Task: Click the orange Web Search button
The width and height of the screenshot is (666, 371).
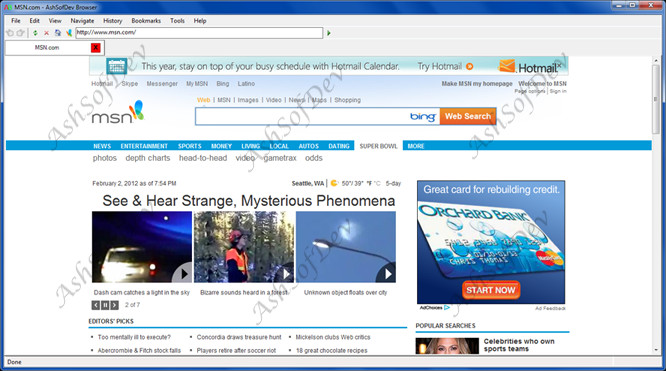Action: pyautogui.click(x=468, y=116)
